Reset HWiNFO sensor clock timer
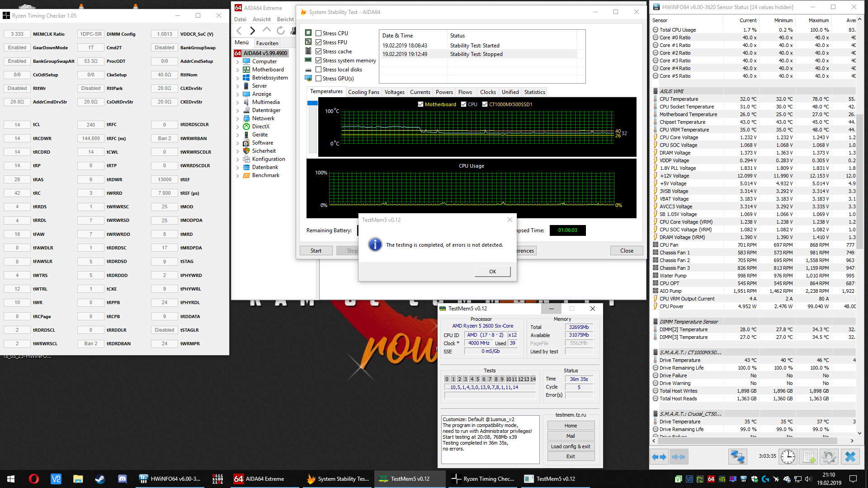This screenshot has height=488, width=868. pos(788,457)
